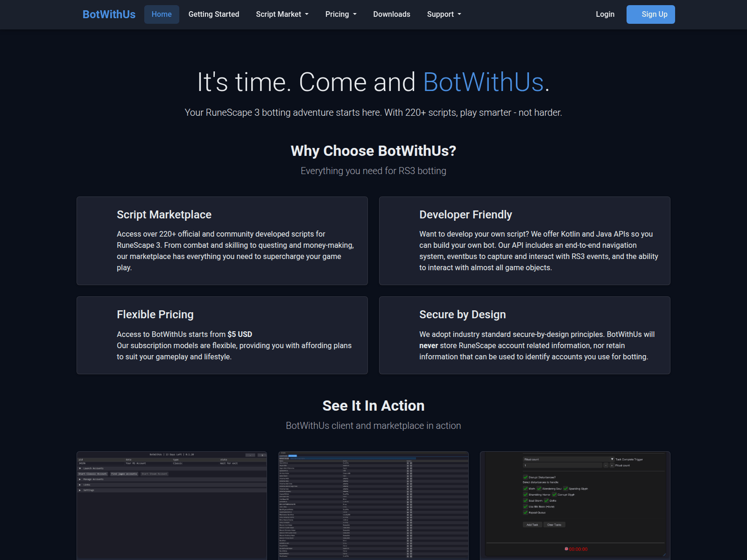Click the "Flexible Pricing" card heading
The height and width of the screenshot is (560, 747).
[155, 315]
